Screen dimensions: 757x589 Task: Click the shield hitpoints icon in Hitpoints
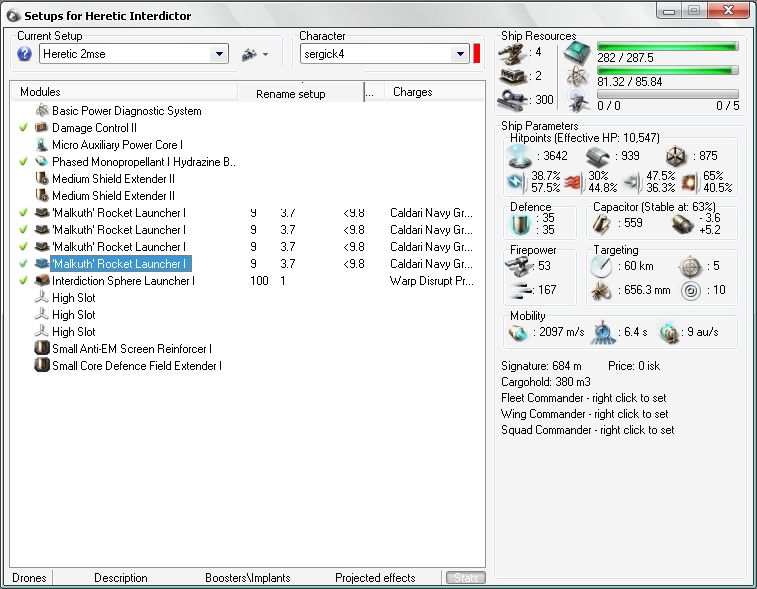coord(519,156)
